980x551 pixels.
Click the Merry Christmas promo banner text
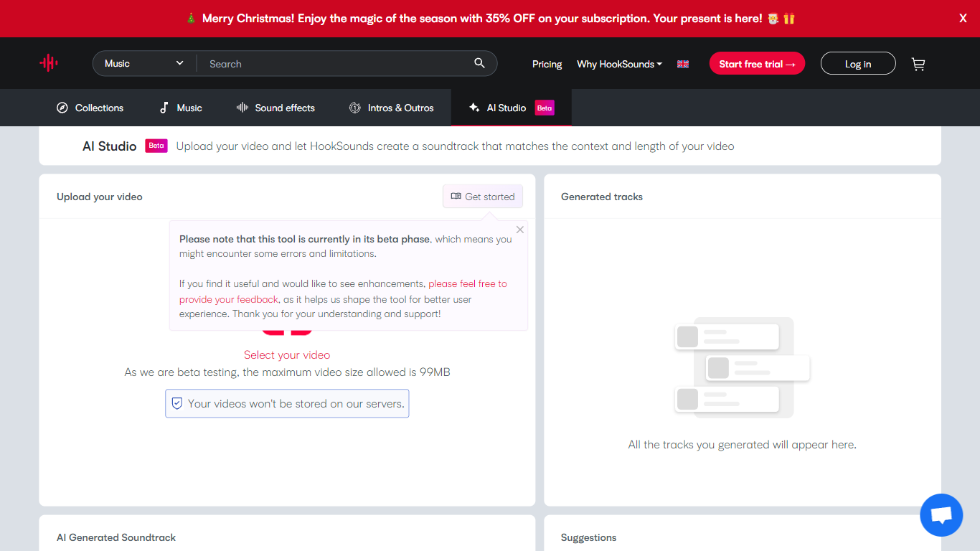pyautogui.click(x=491, y=19)
